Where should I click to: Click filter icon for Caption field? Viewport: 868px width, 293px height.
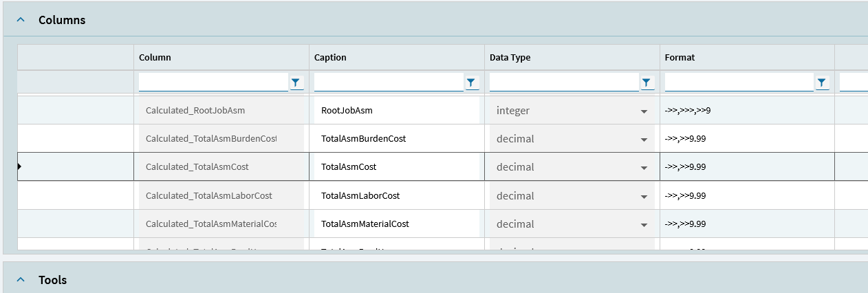click(x=471, y=83)
